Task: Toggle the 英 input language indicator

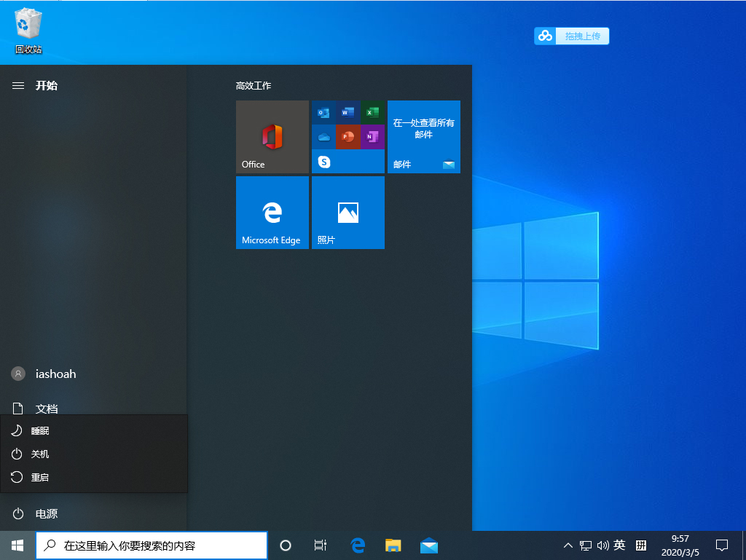Action: coord(619,545)
